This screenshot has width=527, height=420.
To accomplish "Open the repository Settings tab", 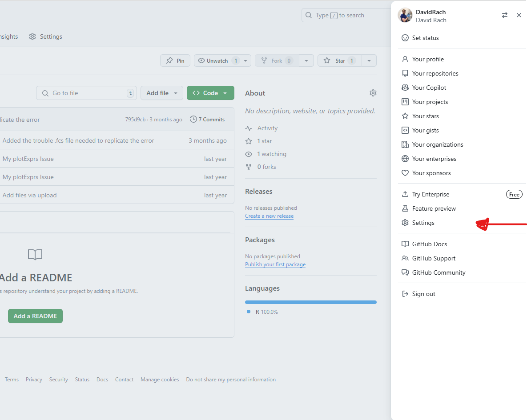I will [x=46, y=36].
